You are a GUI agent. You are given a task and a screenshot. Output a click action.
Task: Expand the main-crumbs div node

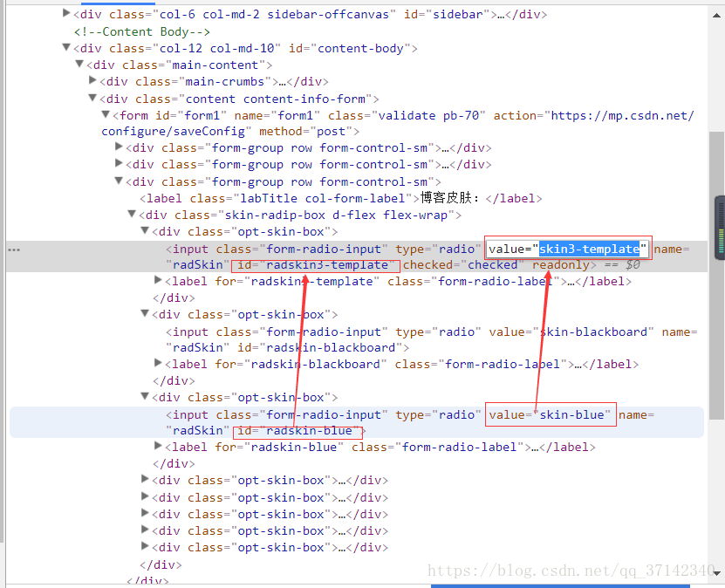pos(92,80)
